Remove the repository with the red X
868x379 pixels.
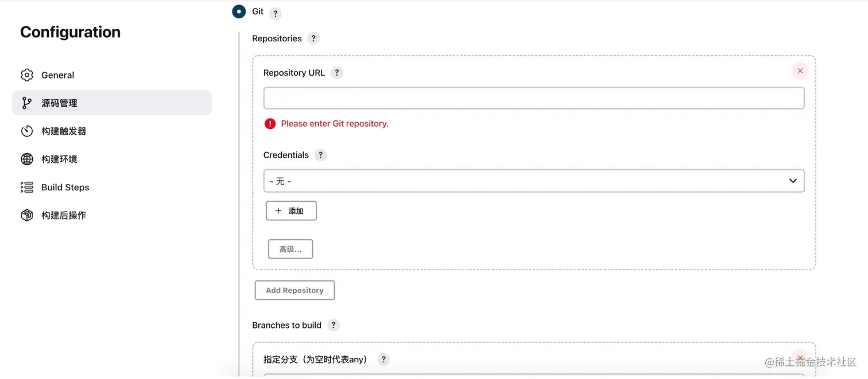[800, 71]
